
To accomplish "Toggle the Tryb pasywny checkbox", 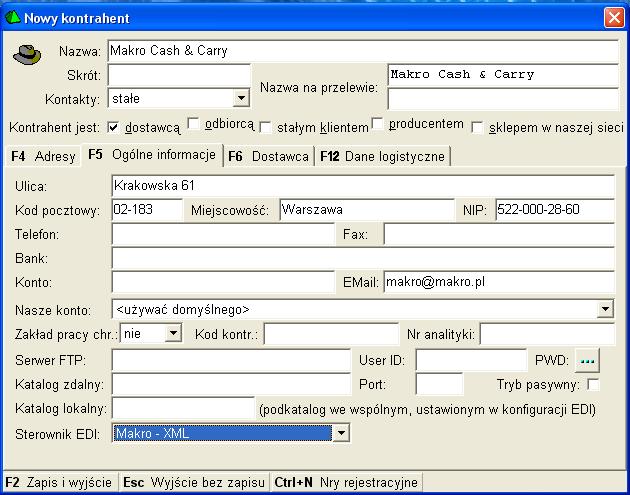I will tap(593, 385).
